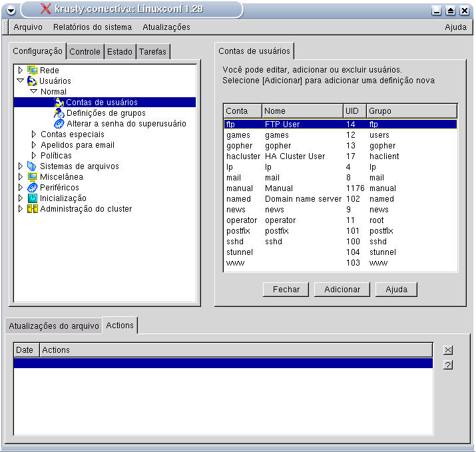Image resolution: width=476 pixels, height=452 pixels.
Task: Select the highlighted empty Actions list row
Action: tap(223, 363)
